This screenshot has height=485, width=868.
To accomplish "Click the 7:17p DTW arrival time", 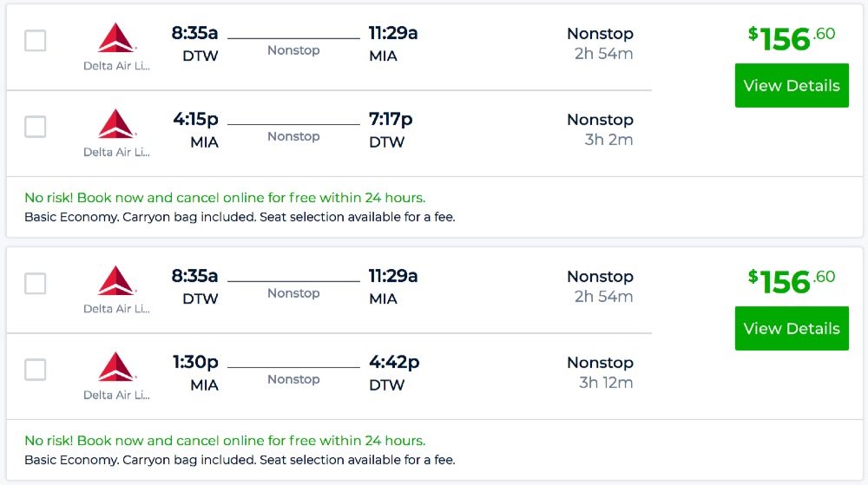I will [x=391, y=119].
